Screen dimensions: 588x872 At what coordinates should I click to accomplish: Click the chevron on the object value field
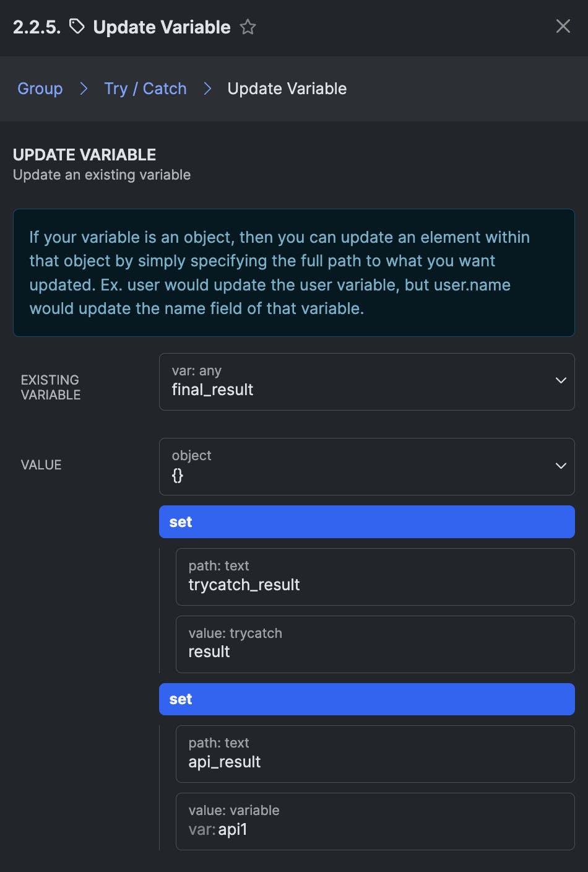(561, 466)
